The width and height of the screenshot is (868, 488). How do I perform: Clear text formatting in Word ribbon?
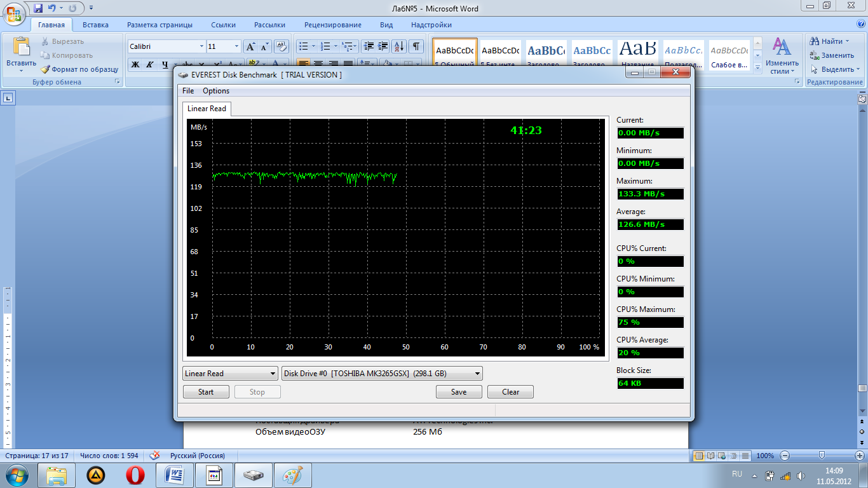tap(281, 46)
